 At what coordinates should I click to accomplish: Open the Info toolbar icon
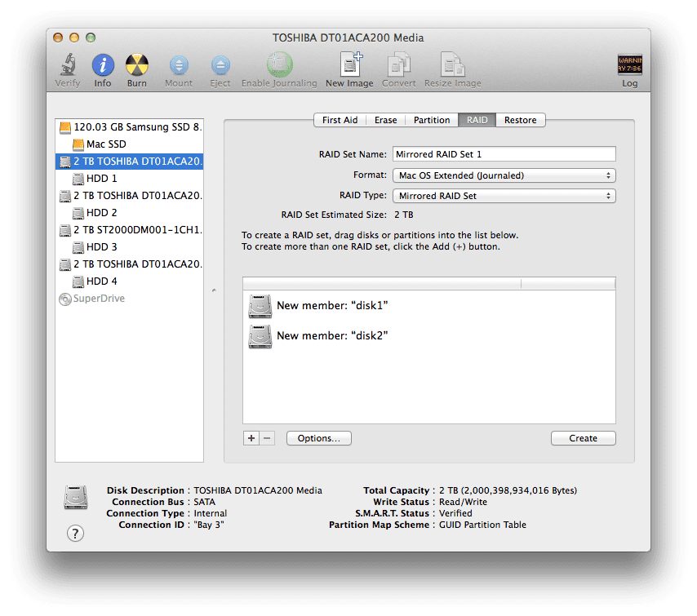(x=103, y=65)
